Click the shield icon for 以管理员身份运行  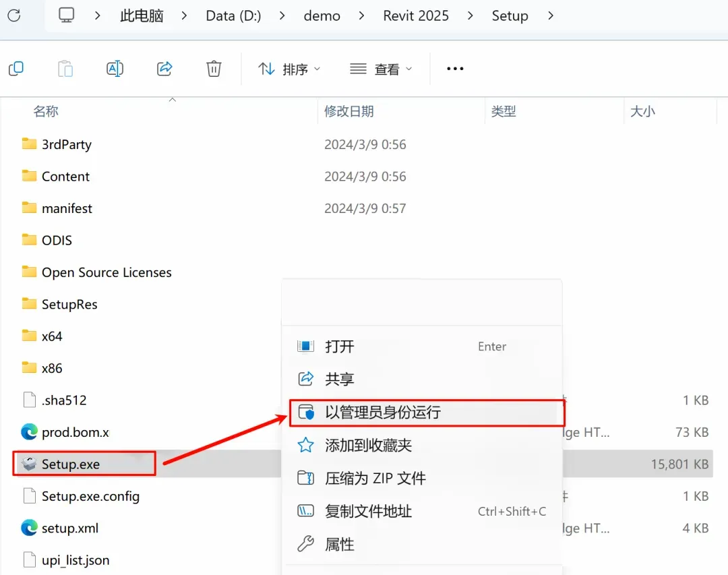306,412
